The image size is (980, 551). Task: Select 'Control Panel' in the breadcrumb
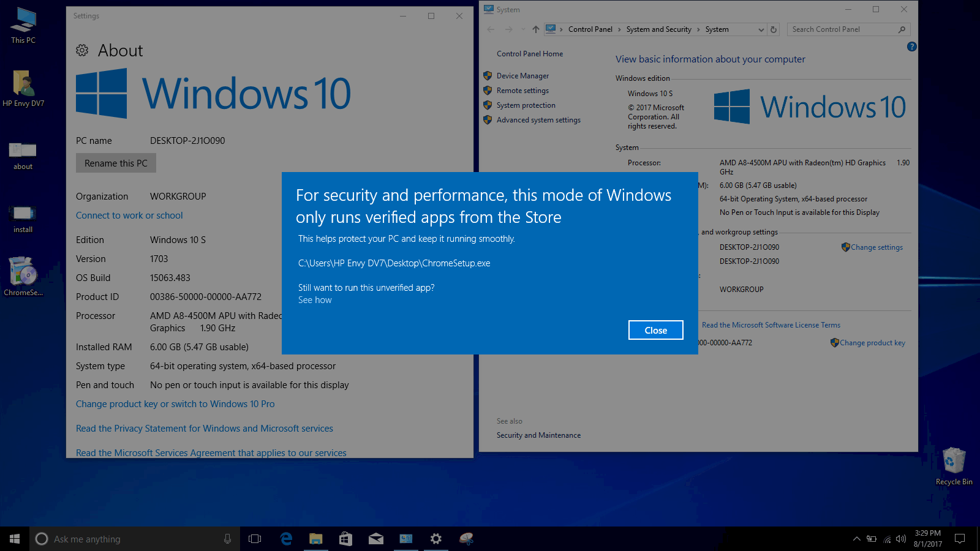tap(590, 29)
